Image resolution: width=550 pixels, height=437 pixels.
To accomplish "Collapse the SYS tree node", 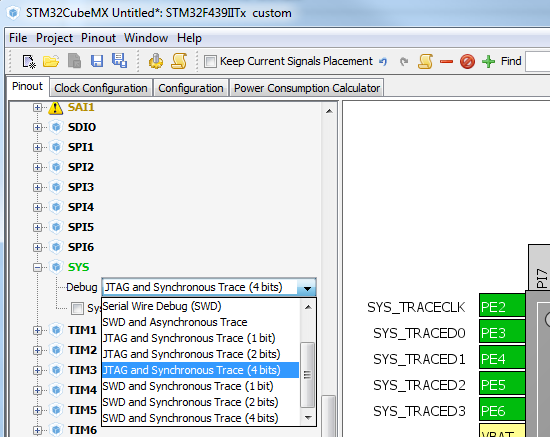I will coord(37,267).
